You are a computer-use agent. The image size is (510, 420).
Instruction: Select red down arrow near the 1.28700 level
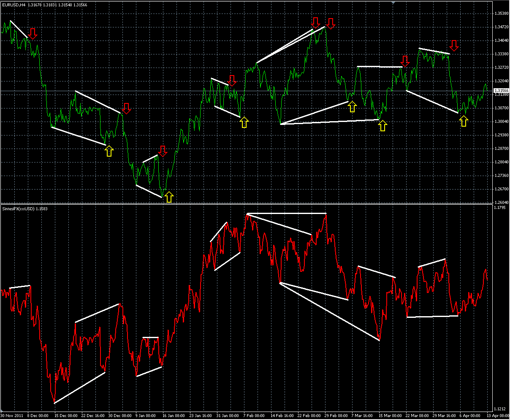click(163, 151)
